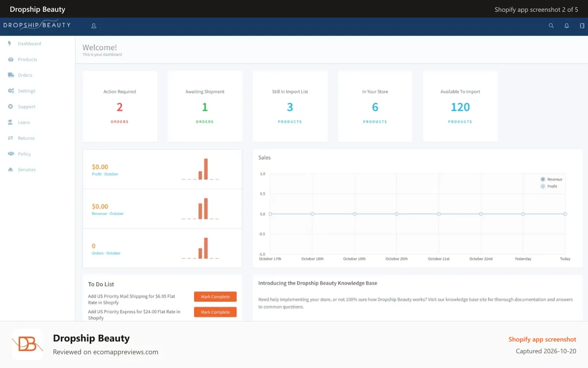Click the Sales chart title

[x=265, y=158]
